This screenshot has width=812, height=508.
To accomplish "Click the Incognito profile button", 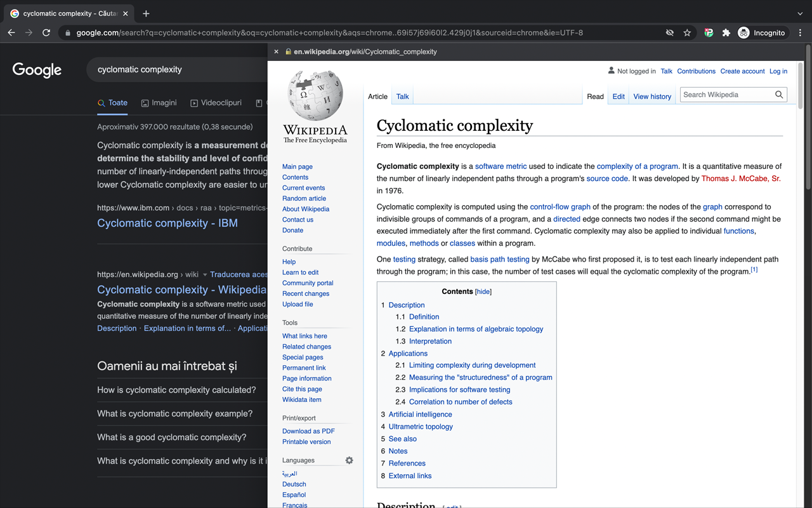I will 761,32.
